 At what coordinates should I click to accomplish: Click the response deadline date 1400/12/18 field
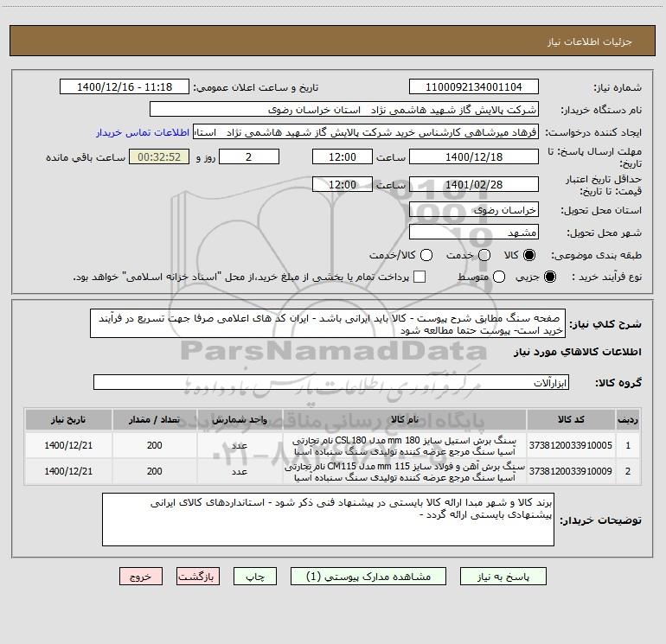[x=473, y=156]
